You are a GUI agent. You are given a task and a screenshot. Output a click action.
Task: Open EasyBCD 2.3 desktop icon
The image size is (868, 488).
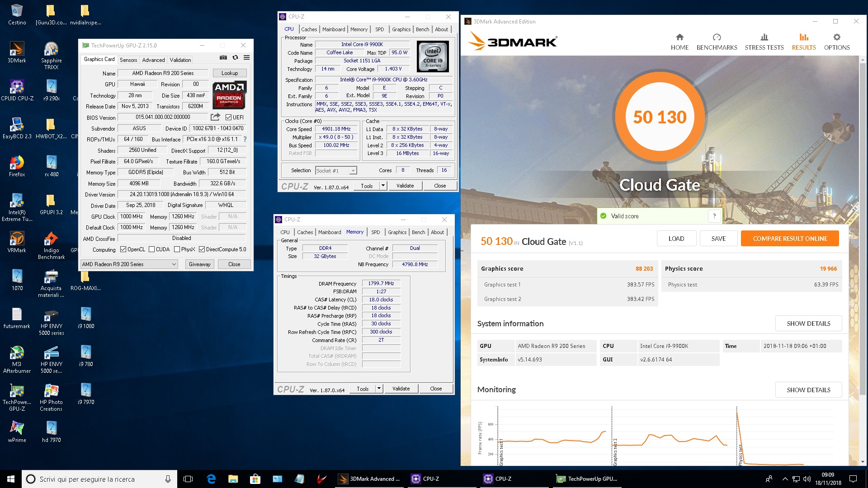coord(17,128)
